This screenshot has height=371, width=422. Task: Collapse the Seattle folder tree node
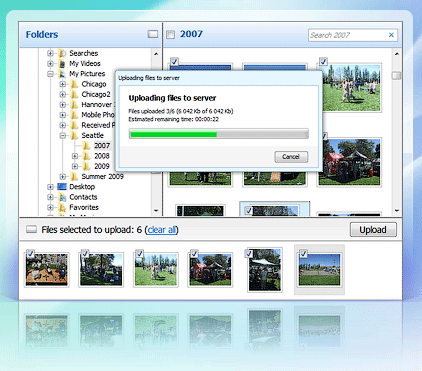pyautogui.click(x=62, y=136)
